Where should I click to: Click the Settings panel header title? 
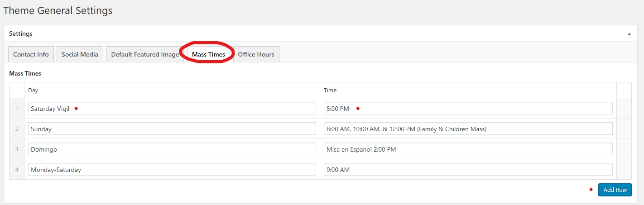point(21,34)
